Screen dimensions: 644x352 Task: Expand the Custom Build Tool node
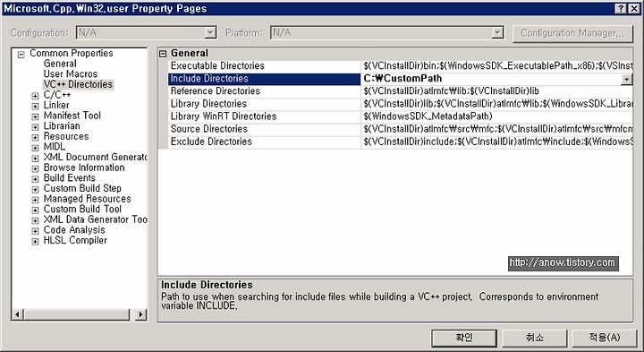35,210
